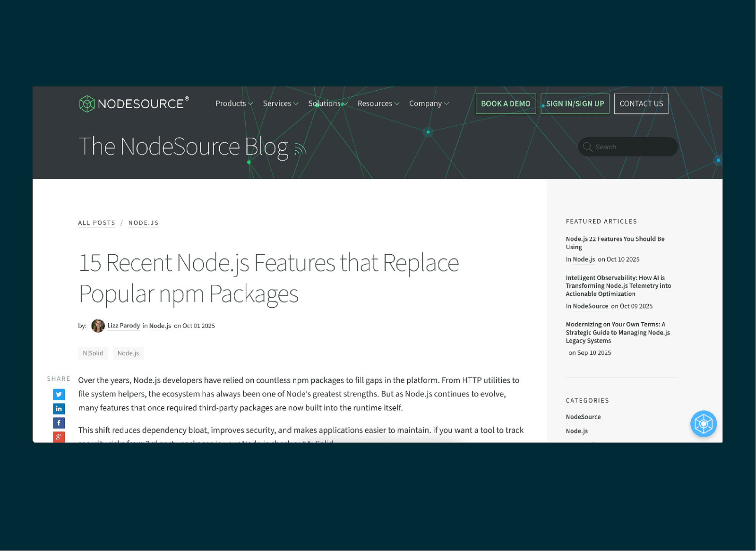Share the article on LinkedIn
The width and height of the screenshot is (756, 551).
coord(59,409)
